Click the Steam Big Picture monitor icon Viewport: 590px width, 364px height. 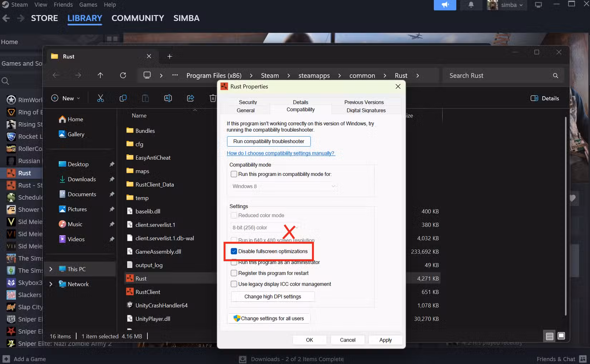[538, 5]
